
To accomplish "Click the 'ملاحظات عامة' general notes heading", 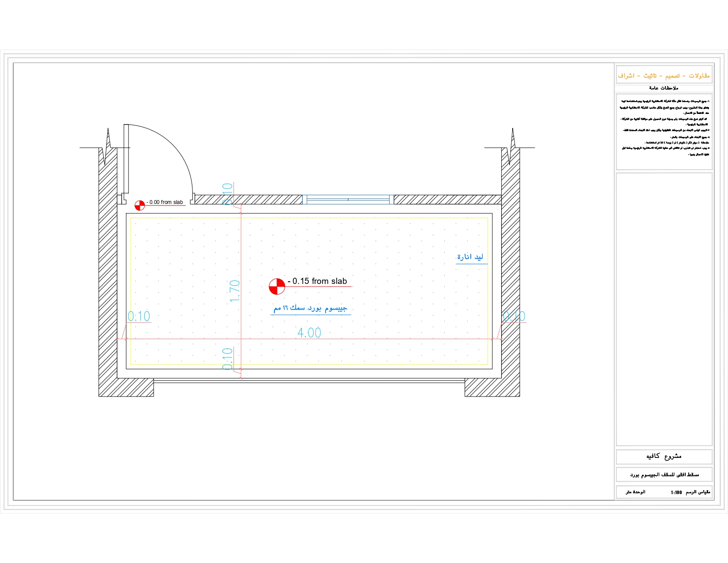I will [664, 88].
